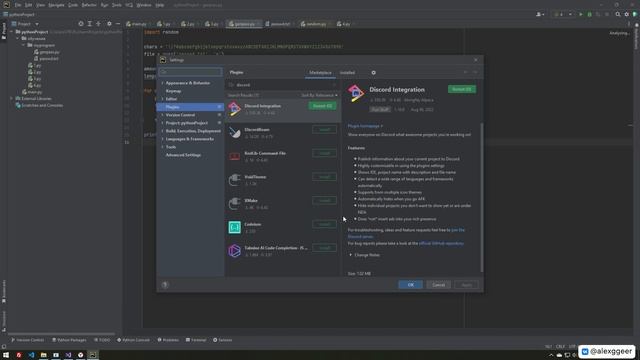This screenshot has height=360, width=640.
Task: Open the Sort By Relevance dropdown
Action: click(319, 95)
